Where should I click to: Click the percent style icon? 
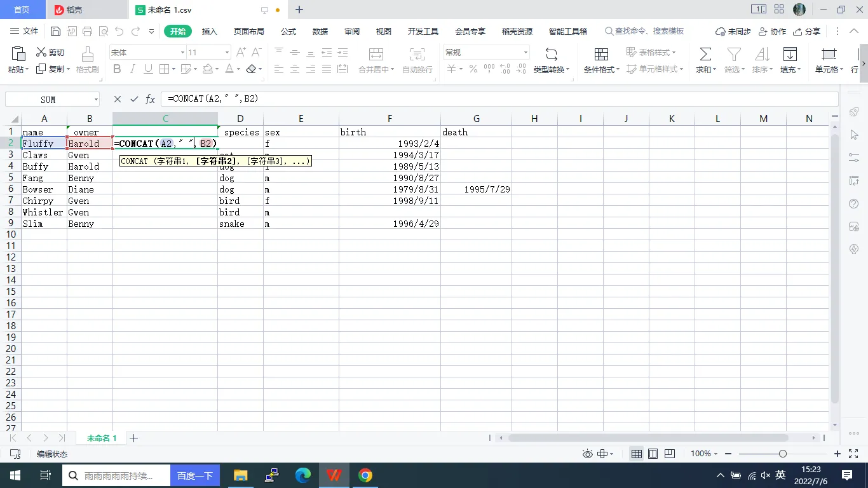473,69
